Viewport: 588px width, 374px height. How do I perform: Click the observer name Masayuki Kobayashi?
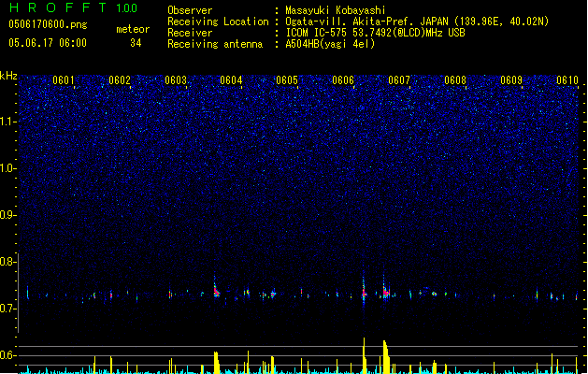[336, 10]
